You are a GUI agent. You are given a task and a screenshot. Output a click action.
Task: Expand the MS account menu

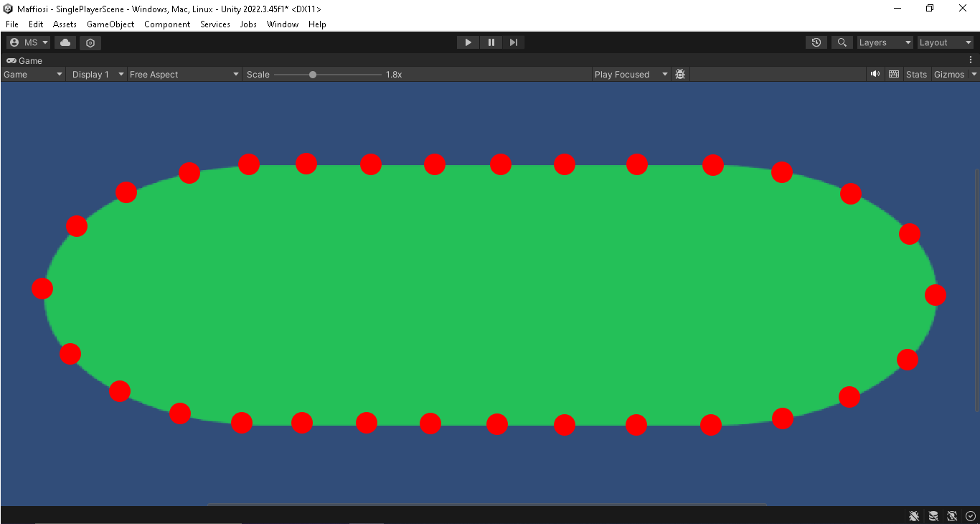tap(28, 42)
